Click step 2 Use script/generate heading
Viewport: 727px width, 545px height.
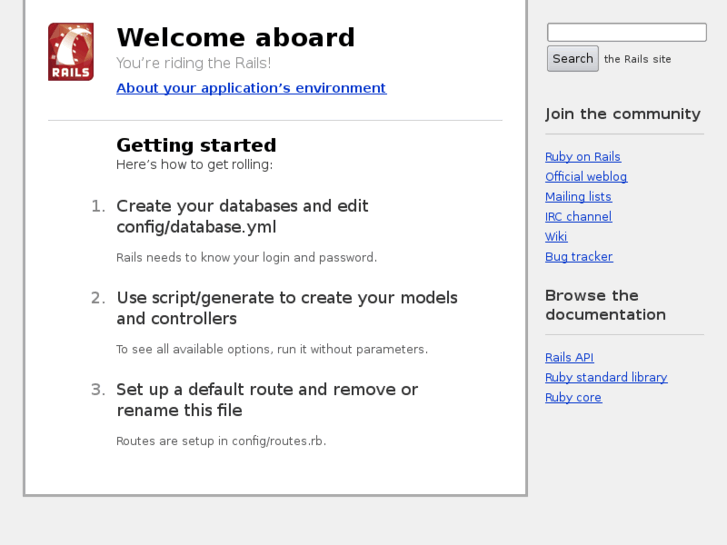click(x=286, y=308)
